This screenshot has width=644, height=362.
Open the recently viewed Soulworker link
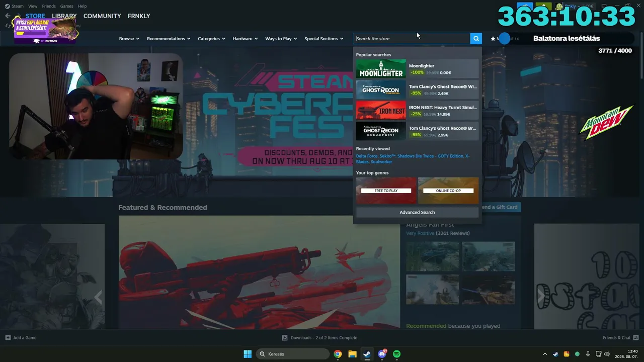(x=382, y=162)
